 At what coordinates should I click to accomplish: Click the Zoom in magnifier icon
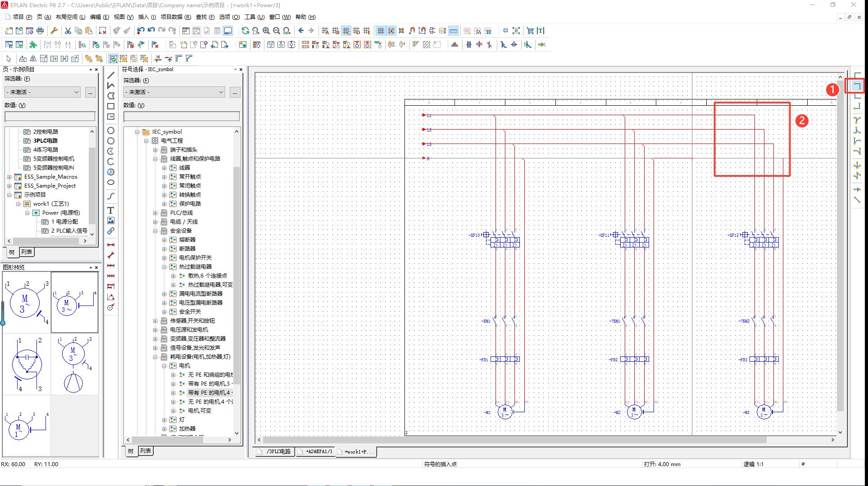[266, 31]
